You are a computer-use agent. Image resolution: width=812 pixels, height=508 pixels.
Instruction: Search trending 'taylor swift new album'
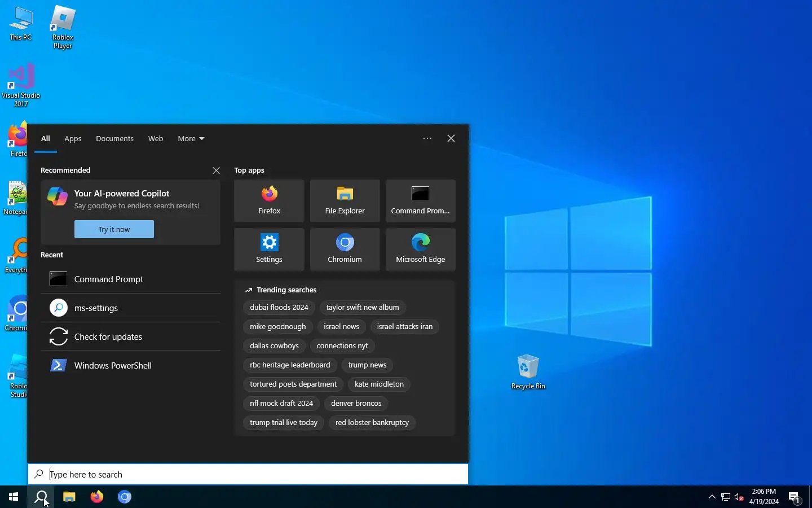point(363,308)
